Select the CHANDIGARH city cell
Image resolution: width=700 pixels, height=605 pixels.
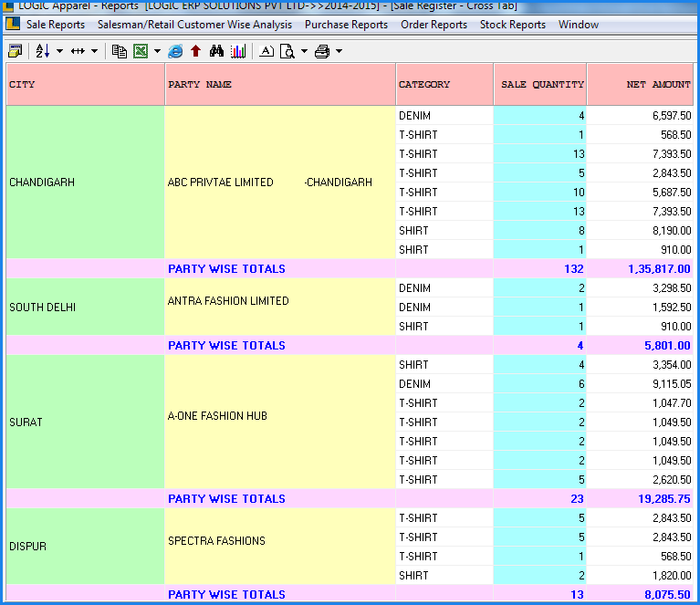[86, 183]
